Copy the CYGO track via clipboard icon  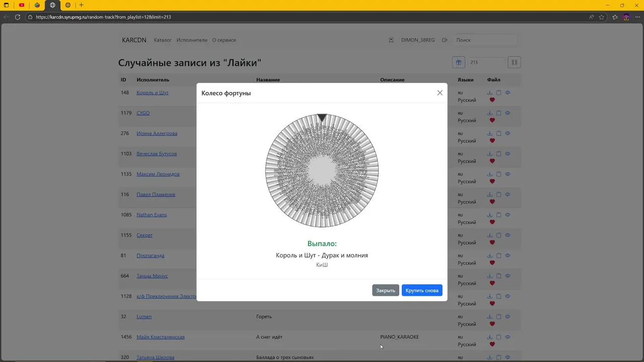click(499, 113)
